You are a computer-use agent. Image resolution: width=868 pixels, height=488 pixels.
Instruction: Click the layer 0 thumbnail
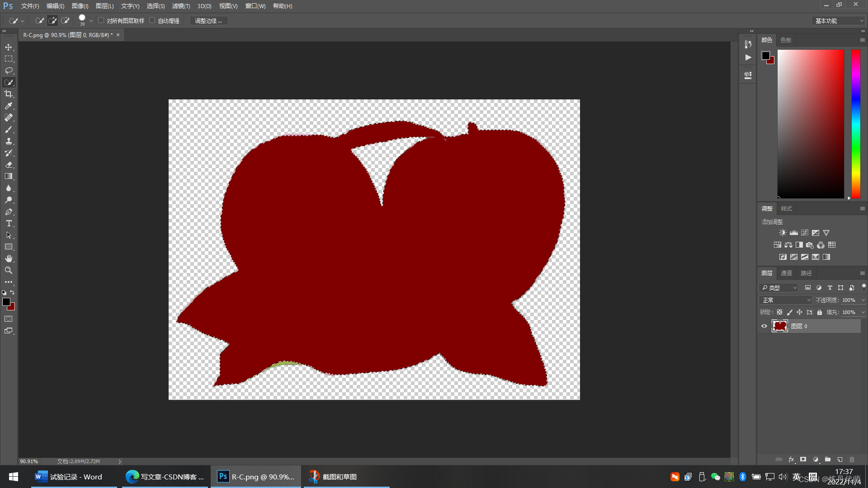click(x=780, y=326)
